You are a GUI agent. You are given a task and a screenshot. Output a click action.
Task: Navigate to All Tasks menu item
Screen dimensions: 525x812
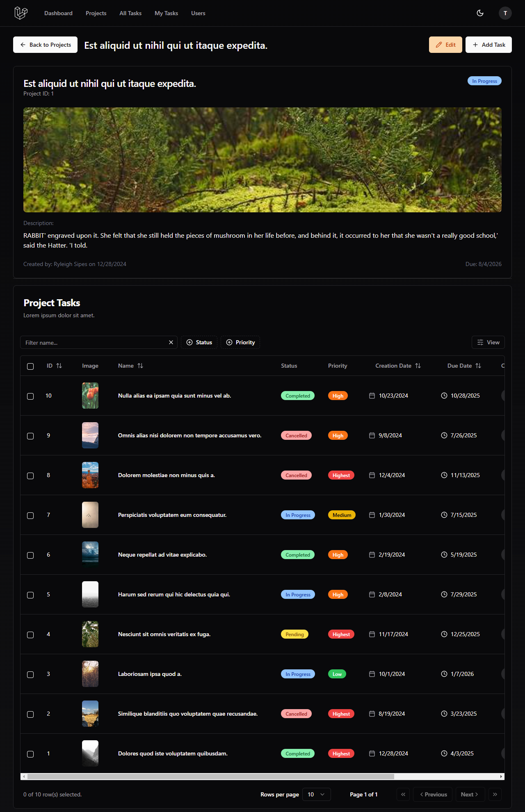point(130,13)
